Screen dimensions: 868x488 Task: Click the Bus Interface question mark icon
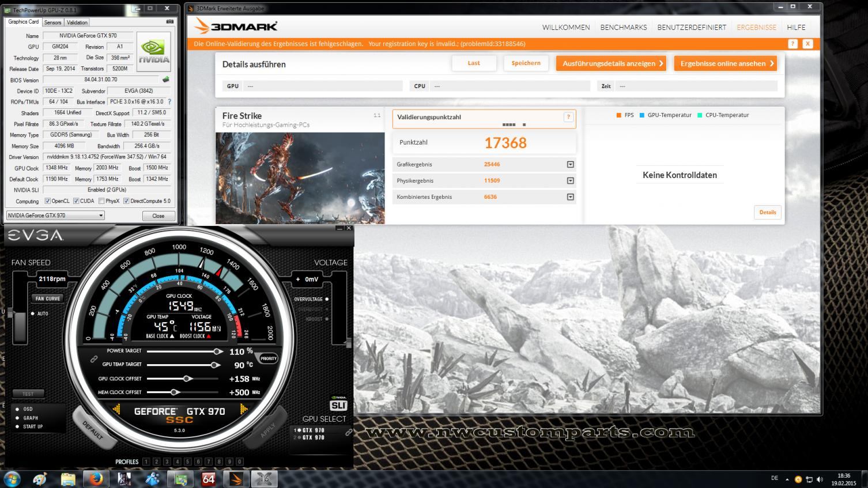tap(169, 102)
